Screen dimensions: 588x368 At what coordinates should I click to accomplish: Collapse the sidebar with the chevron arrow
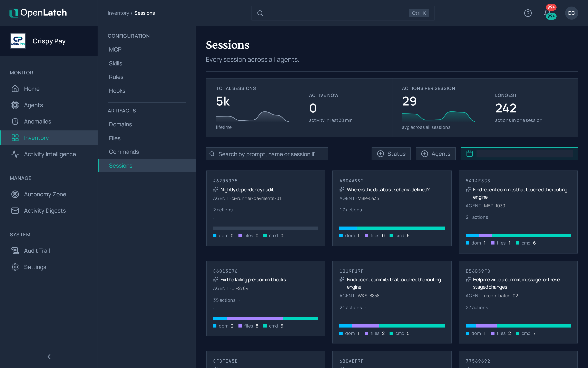tap(49, 356)
